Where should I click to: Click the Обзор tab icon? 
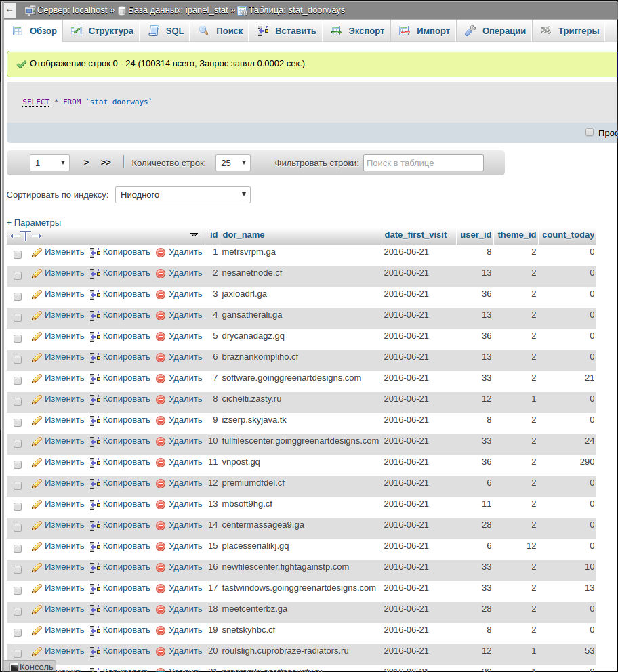tap(18, 30)
